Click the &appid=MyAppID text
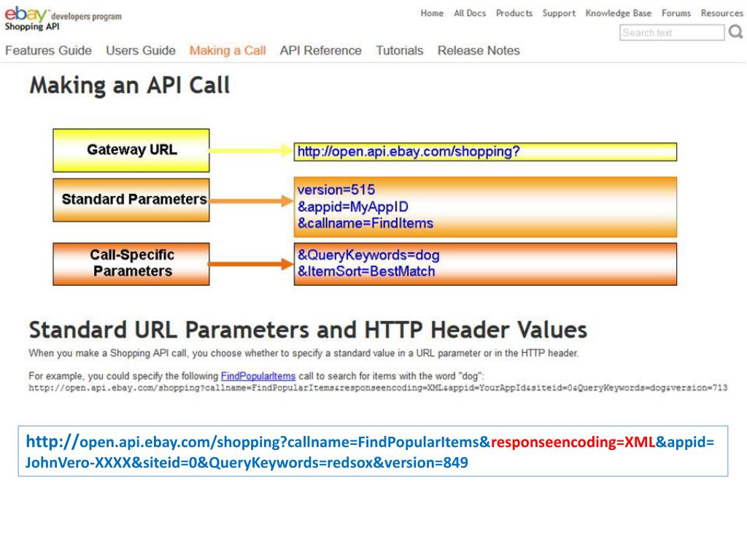747x560 pixels. coord(353,206)
